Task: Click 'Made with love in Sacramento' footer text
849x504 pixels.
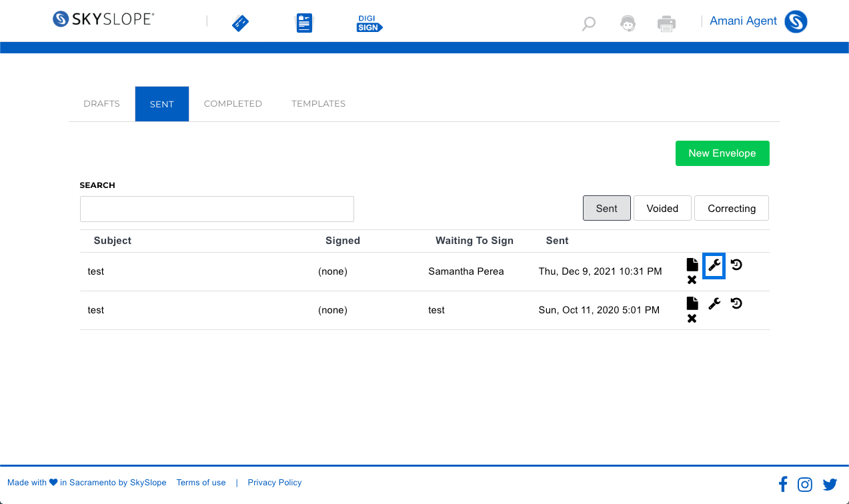Action: (87, 483)
